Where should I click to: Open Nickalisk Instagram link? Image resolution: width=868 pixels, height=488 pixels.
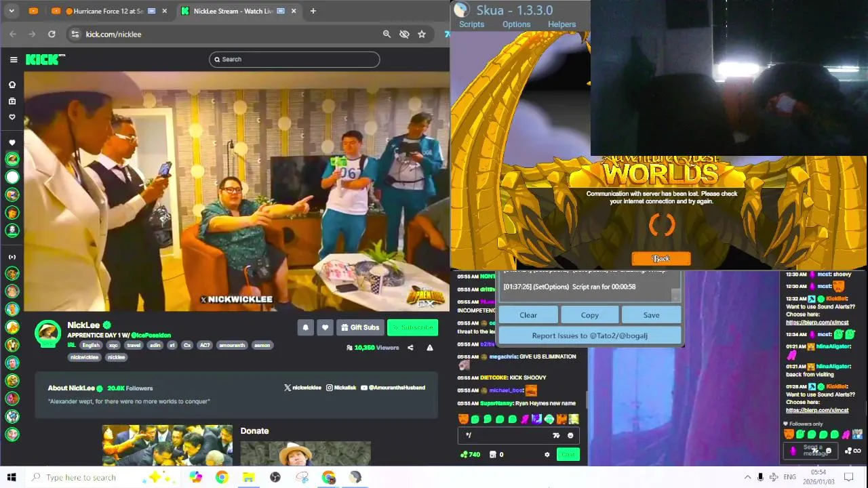[341, 388]
